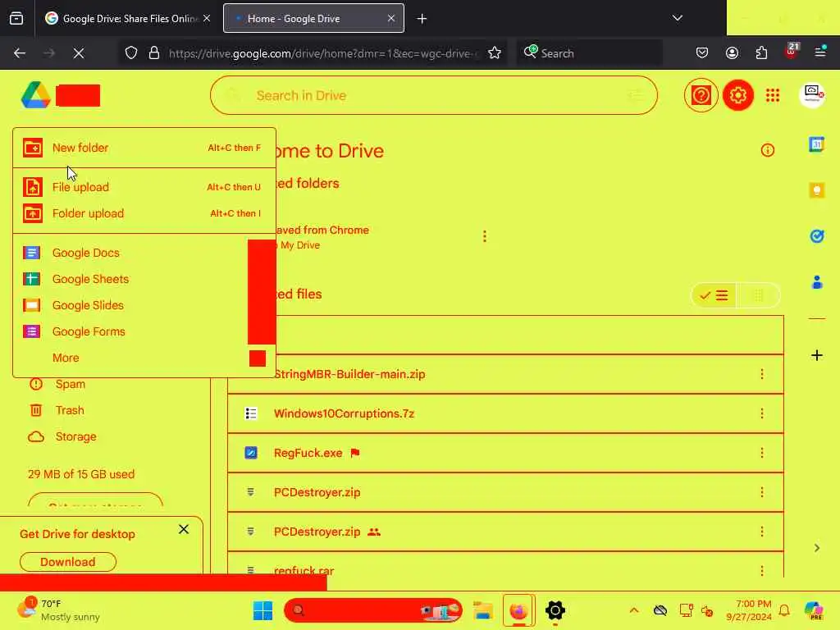Create a new Google Sheets spreadsheet
The height and width of the screenshot is (630, 840).
144,279
